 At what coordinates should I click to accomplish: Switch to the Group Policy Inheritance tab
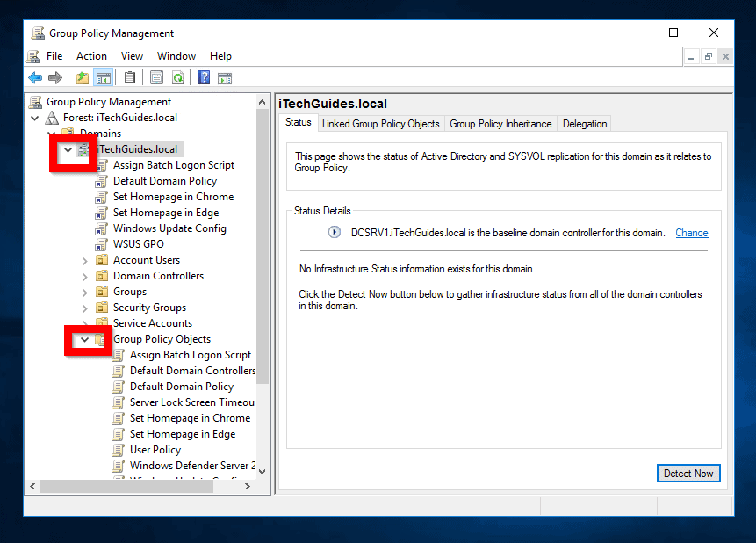[500, 123]
